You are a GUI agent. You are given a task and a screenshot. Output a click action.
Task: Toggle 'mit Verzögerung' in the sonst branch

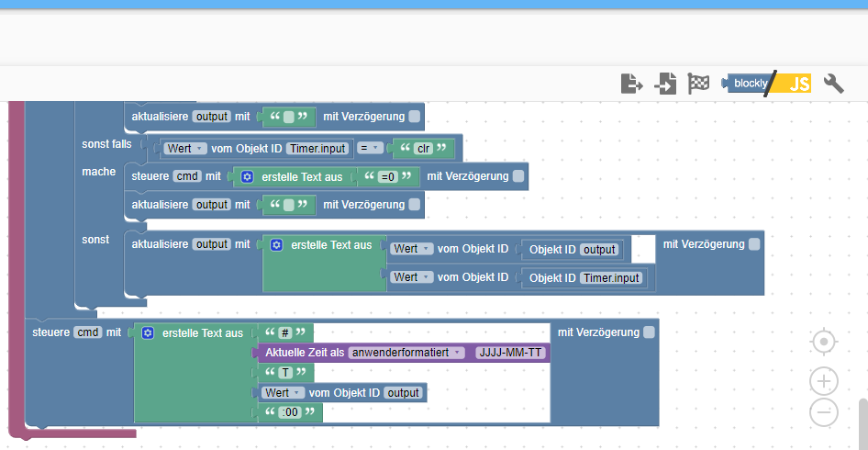tap(754, 244)
